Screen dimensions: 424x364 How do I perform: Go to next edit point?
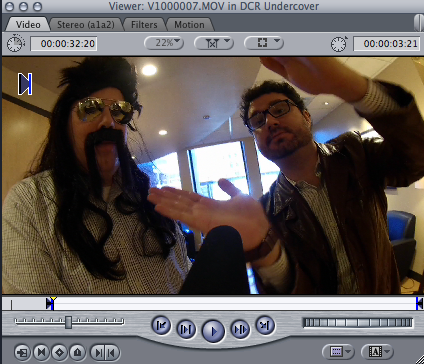click(x=265, y=325)
